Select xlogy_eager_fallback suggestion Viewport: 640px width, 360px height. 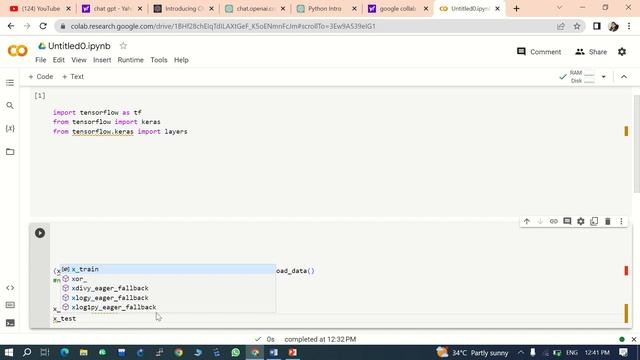point(168,298)
